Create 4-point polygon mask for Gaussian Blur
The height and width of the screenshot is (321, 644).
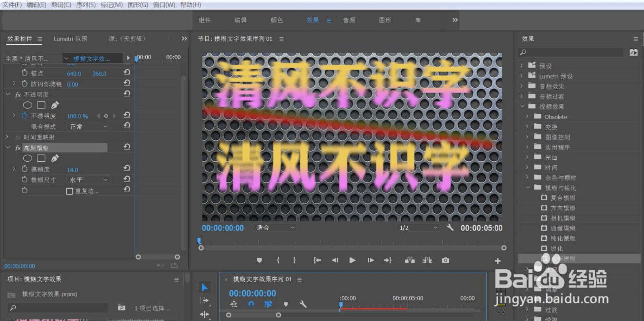41,158
